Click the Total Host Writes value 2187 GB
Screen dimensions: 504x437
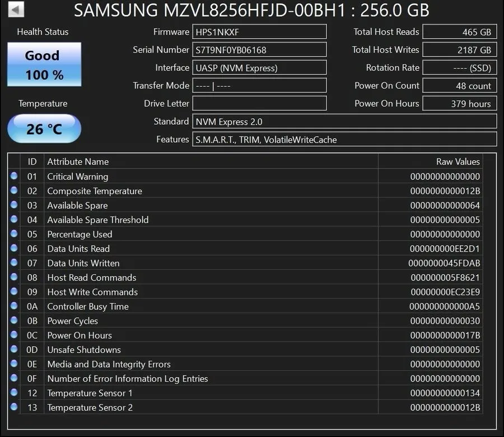(460, 50)
